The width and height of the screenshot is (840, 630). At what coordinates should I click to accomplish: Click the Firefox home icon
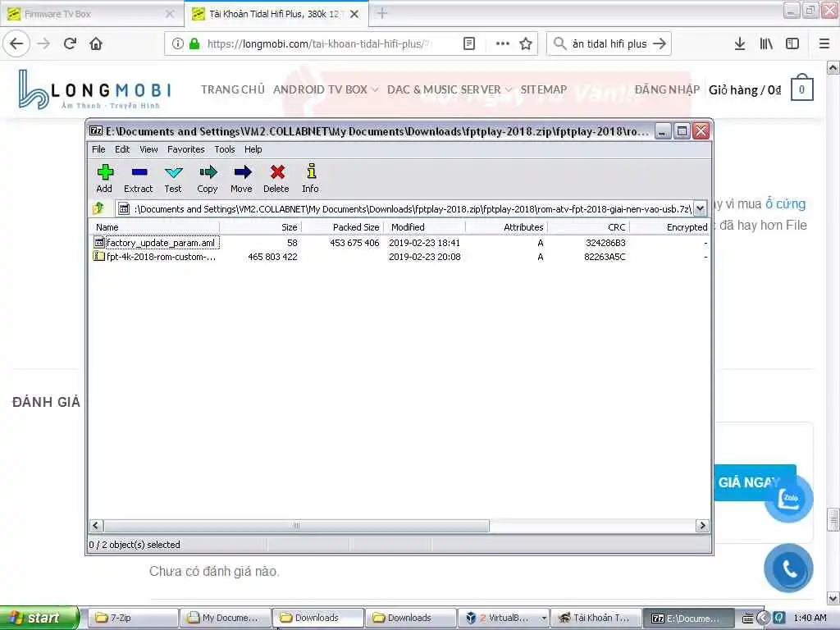pyautogui.click(x=96, y=43)
